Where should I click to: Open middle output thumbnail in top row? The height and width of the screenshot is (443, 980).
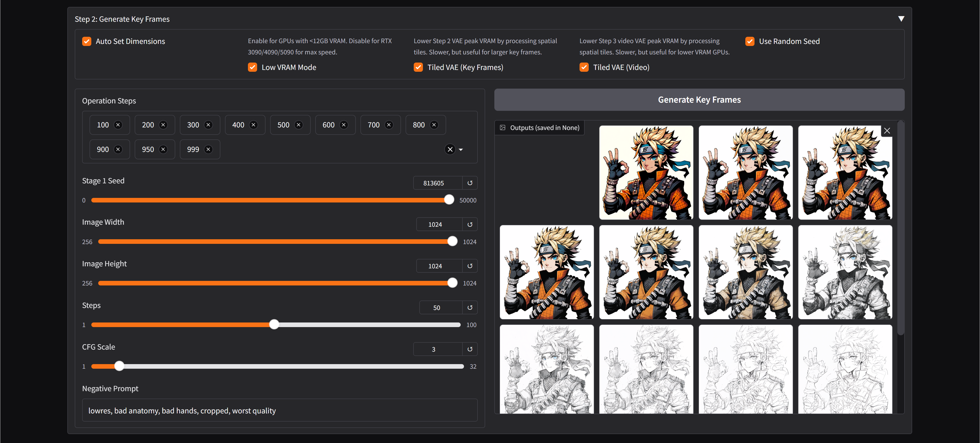(x=746, y=173)
